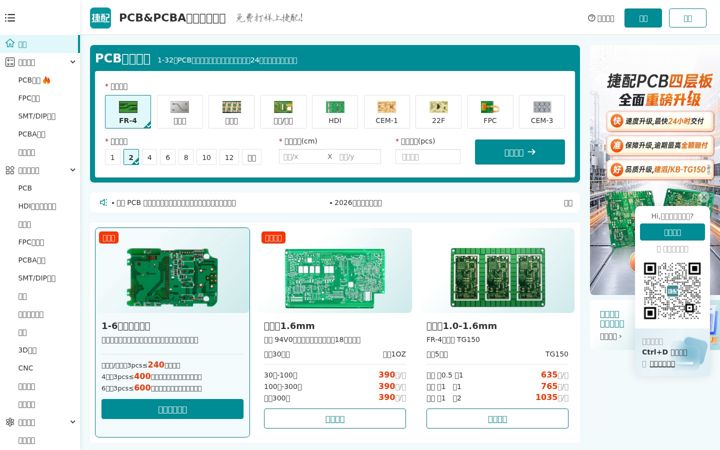Open the 2026 notice in the announcement bar
This screenshot has height=450, width=720.
(356, 202)
